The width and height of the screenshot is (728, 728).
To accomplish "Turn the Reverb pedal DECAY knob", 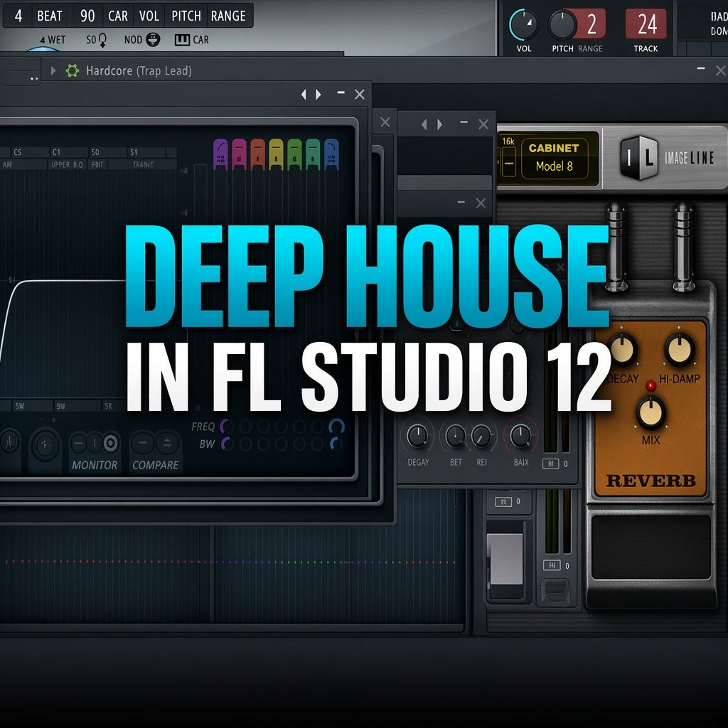I will click(622, 350).
